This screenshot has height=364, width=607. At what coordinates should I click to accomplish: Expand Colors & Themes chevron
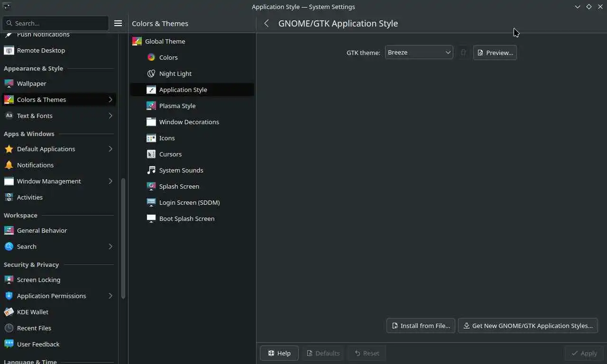click(110, 100)
